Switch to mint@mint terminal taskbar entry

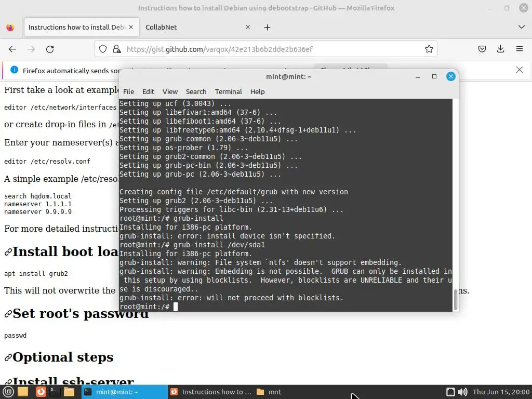point(125,392)
